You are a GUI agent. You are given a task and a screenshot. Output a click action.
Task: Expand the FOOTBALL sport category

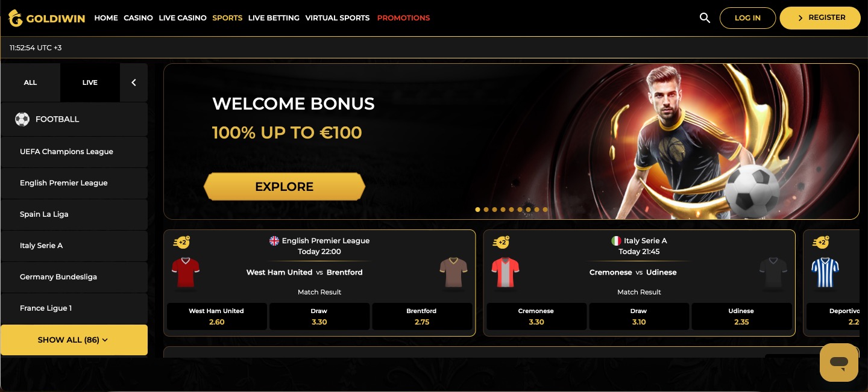(74, 119)
